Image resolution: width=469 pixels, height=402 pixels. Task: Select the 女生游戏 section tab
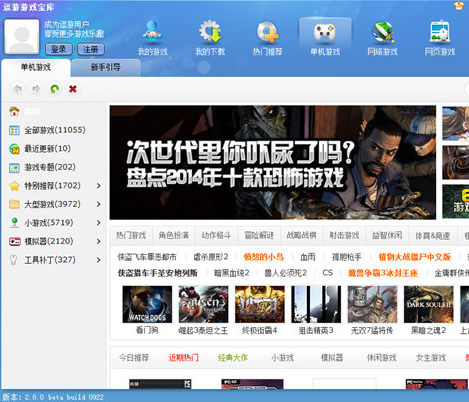[x=431, y=358]
